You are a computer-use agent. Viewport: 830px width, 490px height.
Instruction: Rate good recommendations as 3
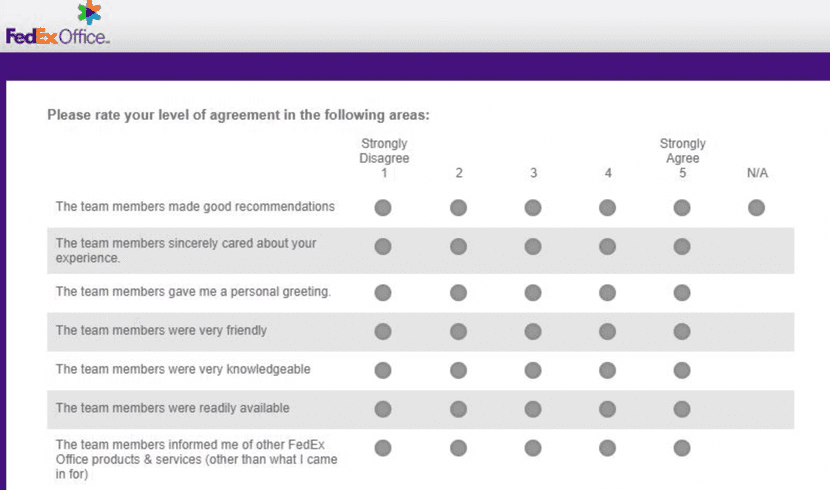533,208
